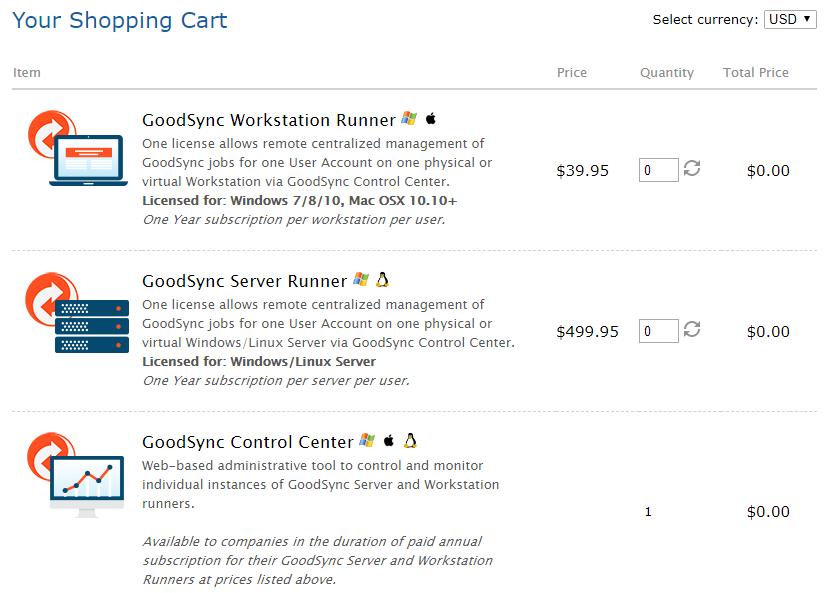Click Apple logo next to Workstation Runner
The width and height of the screenshot is (826, 593).
[431, 119]
